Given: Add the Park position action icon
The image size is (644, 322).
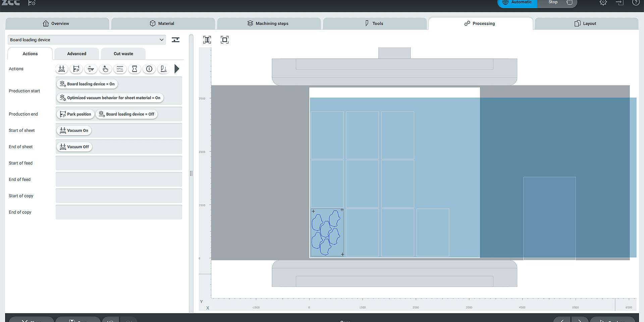Looking at the screenshot, I should click(x=76, y=69).
